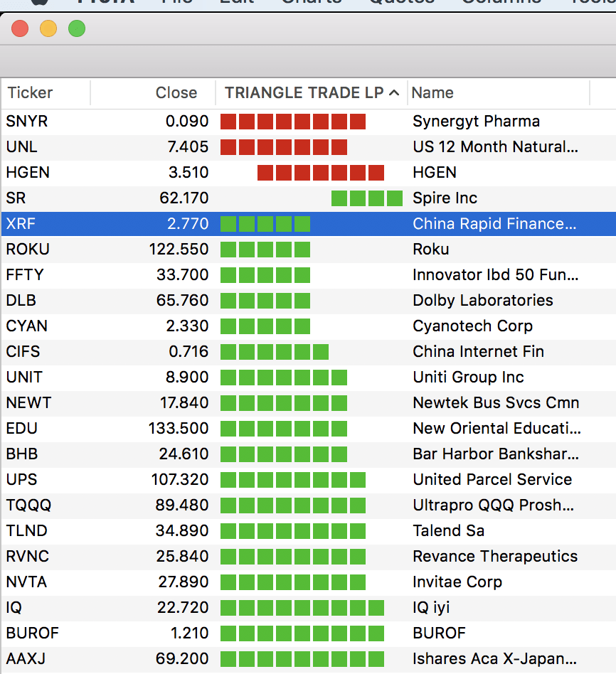Toggle sort arrow on TRIANGLE TRADE LP
The image size is (616, 674).
[394, 93]
